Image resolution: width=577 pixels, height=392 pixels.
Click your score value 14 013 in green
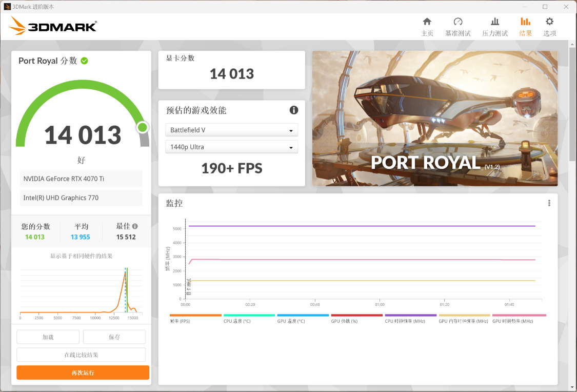34,237
